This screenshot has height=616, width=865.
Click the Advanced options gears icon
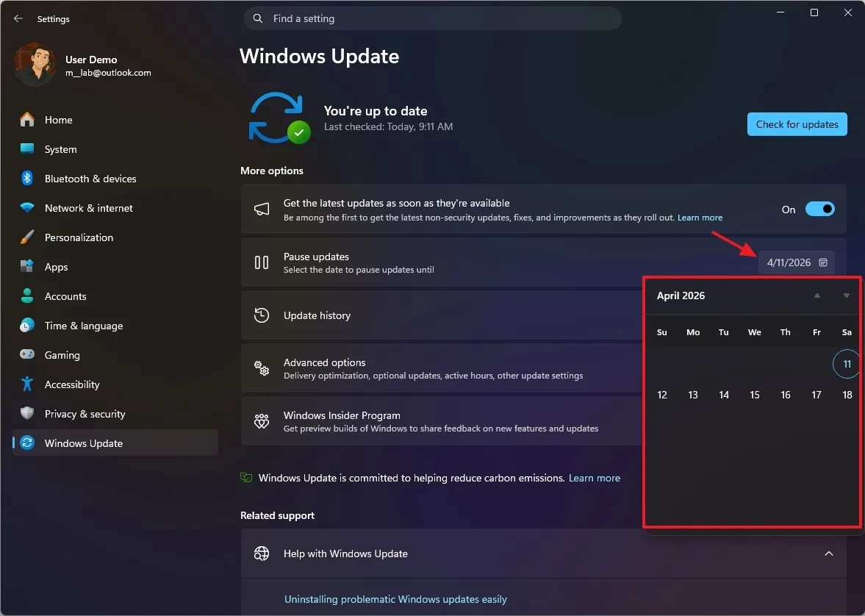[x=262, y=368]
